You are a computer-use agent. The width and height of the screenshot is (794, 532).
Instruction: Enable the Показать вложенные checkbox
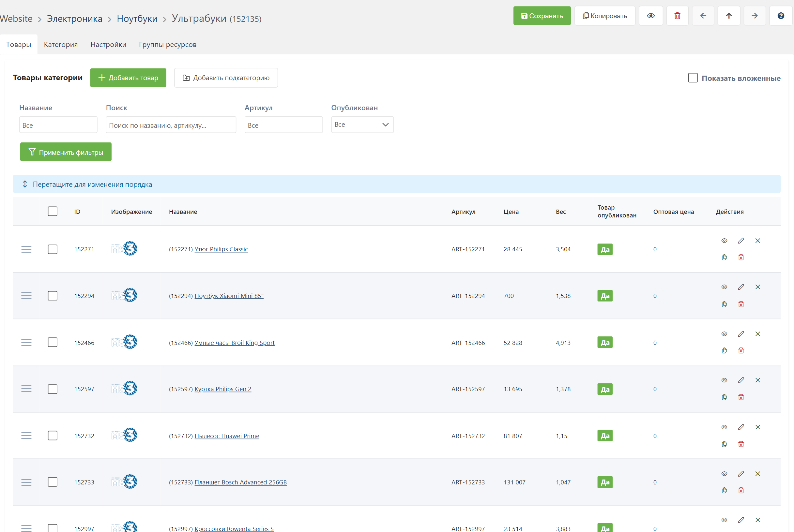693,78
